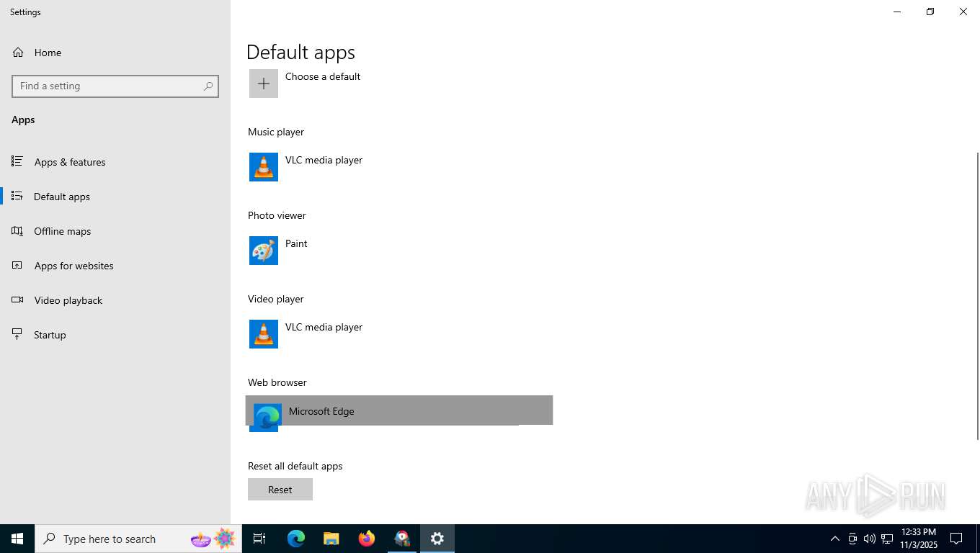Image resolution: width=980 pixels, height=553 pixels.
Task: Launch Firefox from the taskbar
Action: (367, 539)
